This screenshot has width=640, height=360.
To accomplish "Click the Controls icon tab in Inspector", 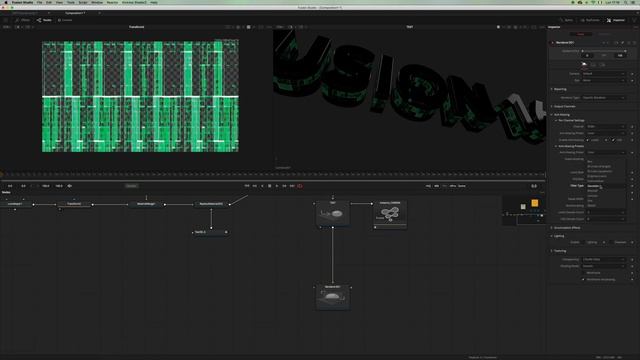I will click(x=584, y=64).
